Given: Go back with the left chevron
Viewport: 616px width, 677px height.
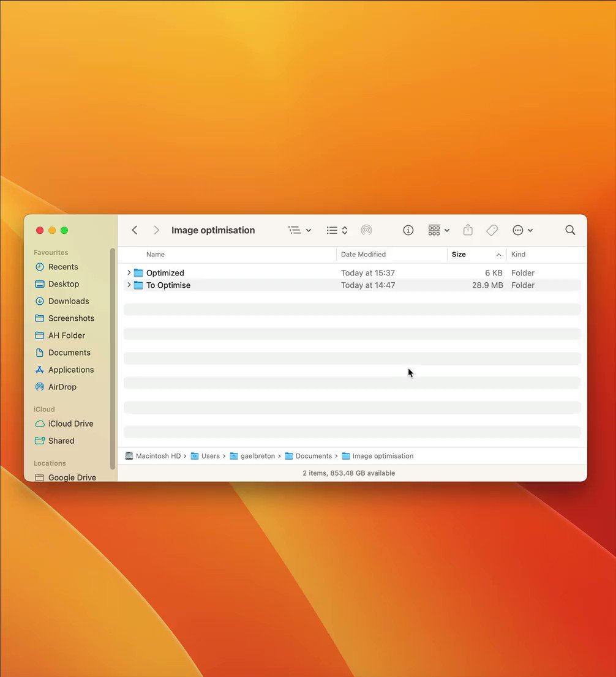Looking at the screenshot, I should coord(135,230).
